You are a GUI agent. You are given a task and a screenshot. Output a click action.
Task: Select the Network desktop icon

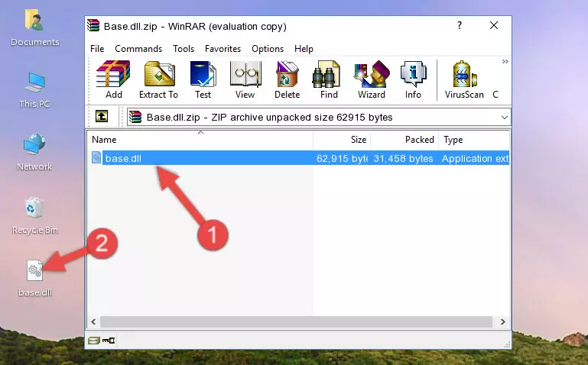(34, 152)
